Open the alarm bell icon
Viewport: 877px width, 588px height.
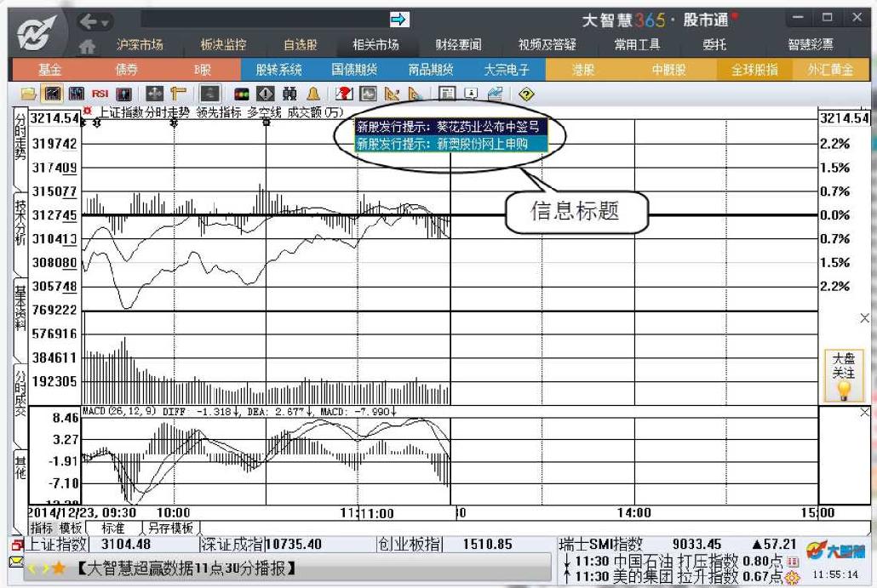[x=313, y=94]
